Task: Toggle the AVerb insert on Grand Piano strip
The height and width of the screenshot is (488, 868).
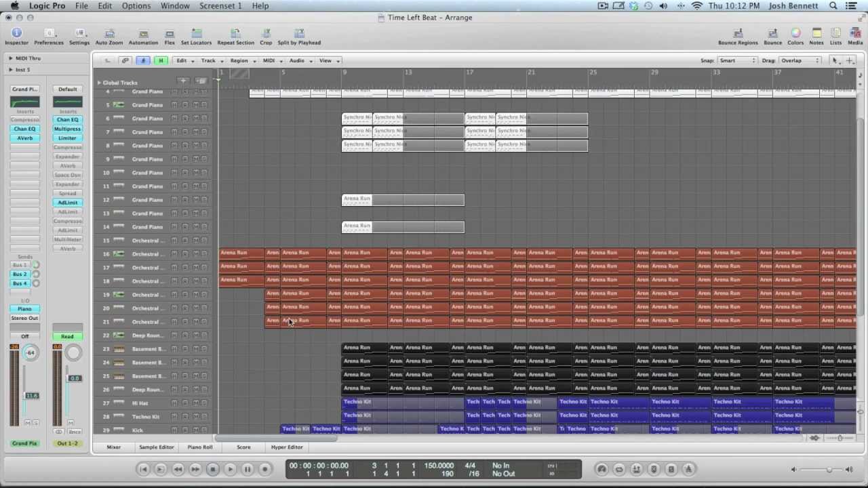Action: (x=24, y=138)
